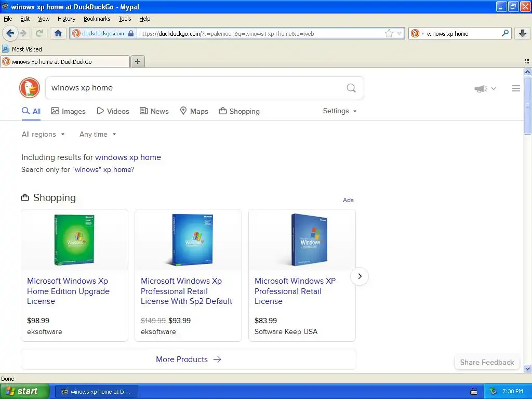This screenshot has height=399, width=532.
Task: Click the DuckDuckGo search magnifier button
Action: pos(351,88)
